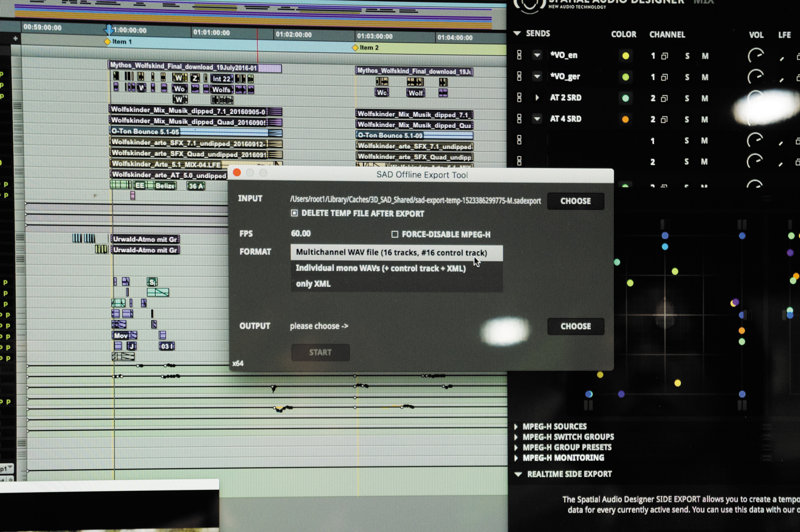
Task: Open the orange color swatch of AT 4 SRD
Action: coord(626,119)
